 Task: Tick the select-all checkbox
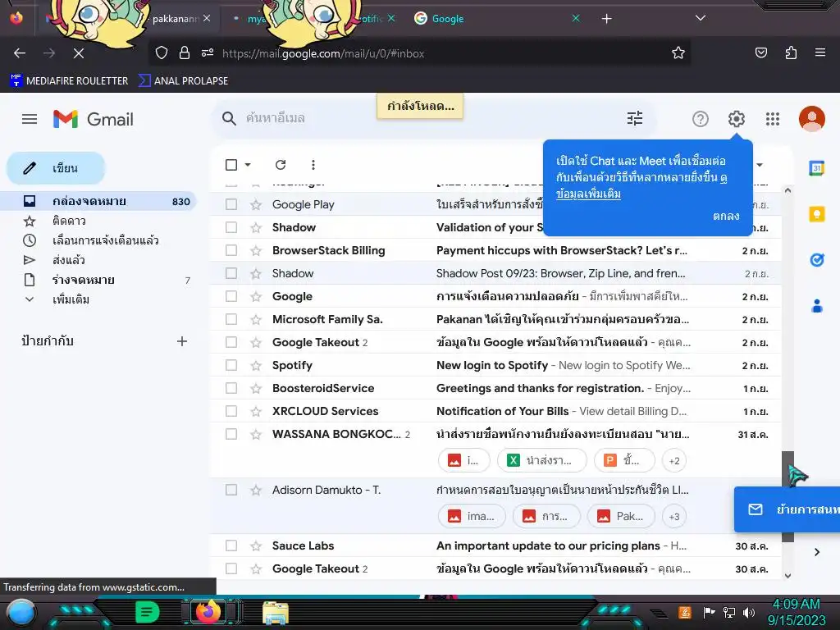coord(231,164)
